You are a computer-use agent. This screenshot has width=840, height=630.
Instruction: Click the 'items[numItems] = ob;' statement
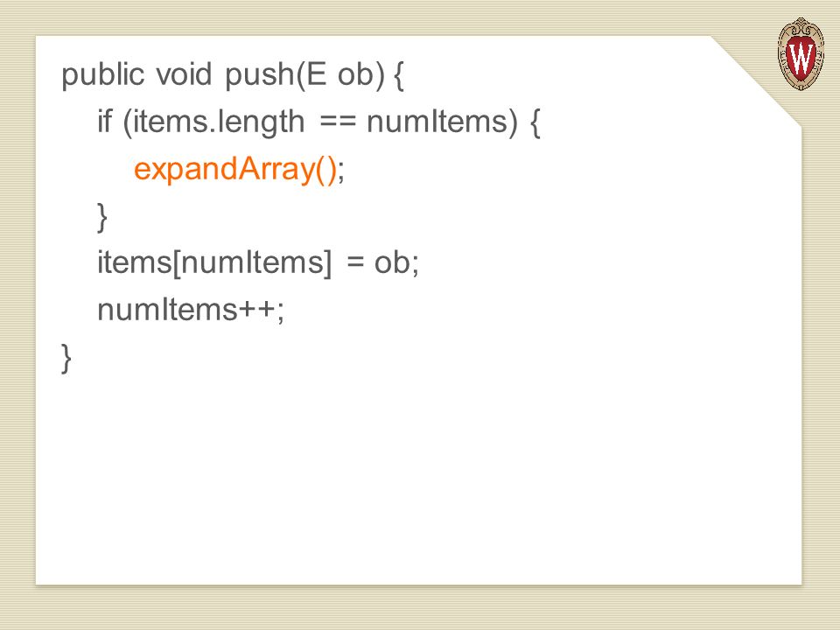[257, 263]
